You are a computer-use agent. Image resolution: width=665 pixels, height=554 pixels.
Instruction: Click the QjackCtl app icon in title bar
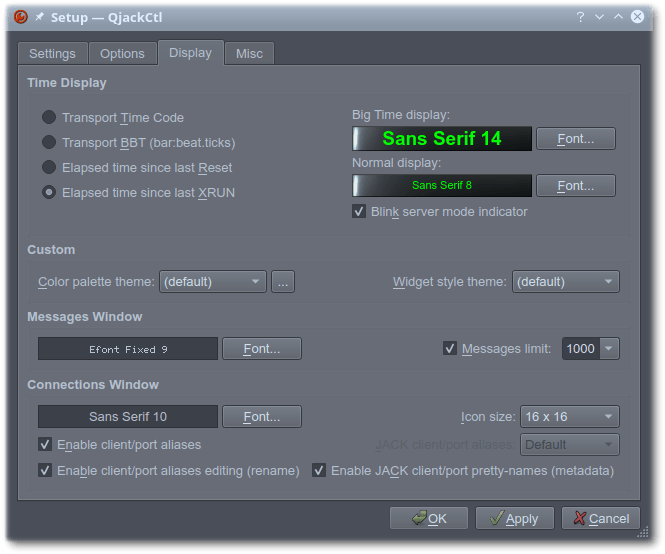[x=20, y=17]
